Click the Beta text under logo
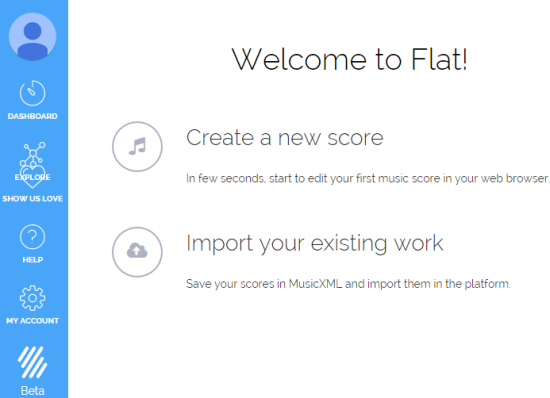550x398 pixels. click(x=32, y=391)
